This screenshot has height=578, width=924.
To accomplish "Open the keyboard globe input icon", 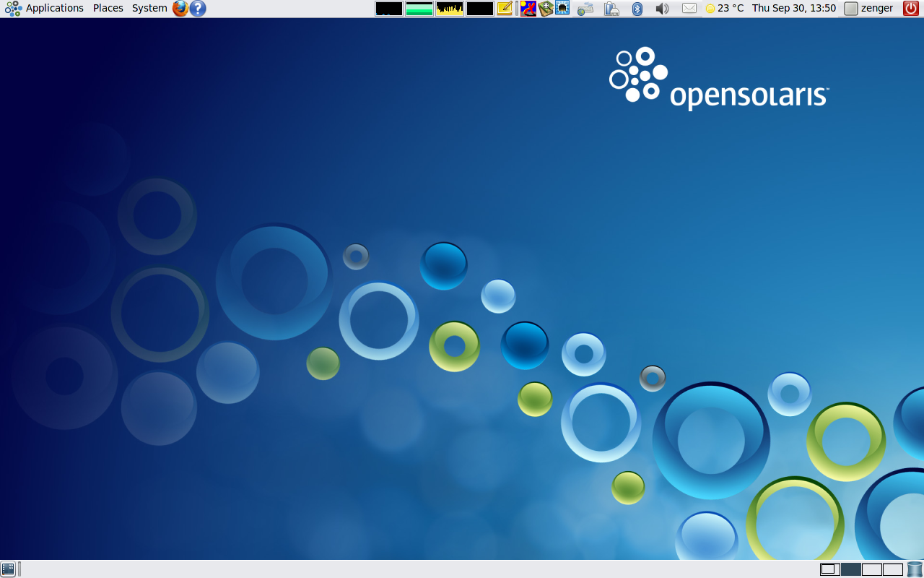I will click(585, 9).
